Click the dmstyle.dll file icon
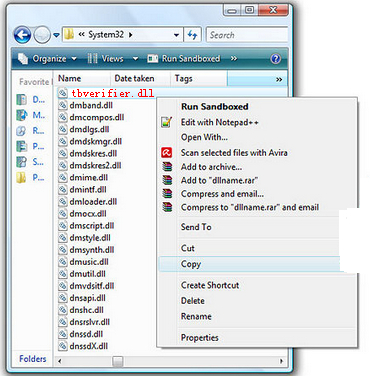This screenshot has height=376, width=370. 63,238
